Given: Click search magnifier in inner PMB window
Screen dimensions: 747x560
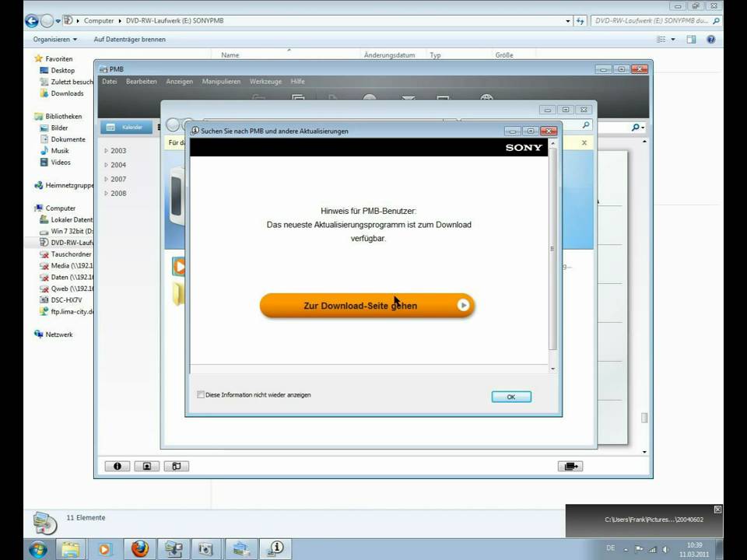Looking at the screenshot, I should [586, 124].
